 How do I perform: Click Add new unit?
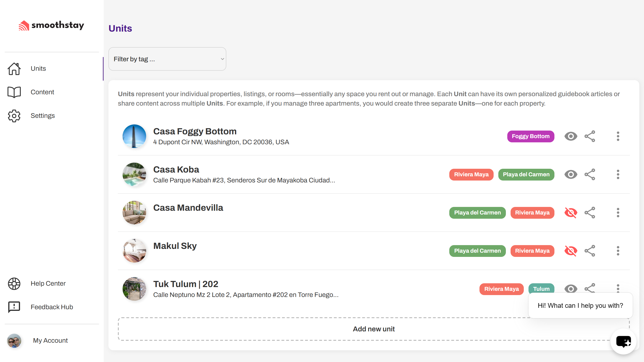(x=373, y=329)
